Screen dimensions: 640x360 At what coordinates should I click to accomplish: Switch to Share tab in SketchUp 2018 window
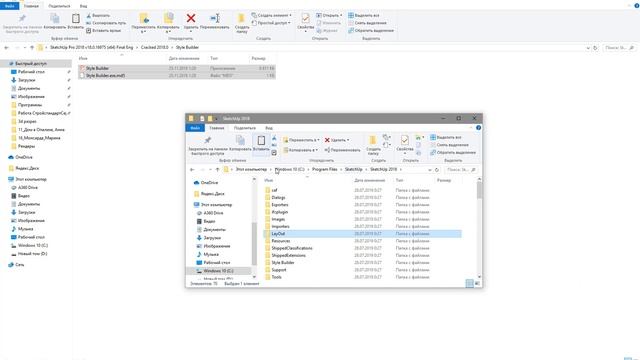(245, 128)
